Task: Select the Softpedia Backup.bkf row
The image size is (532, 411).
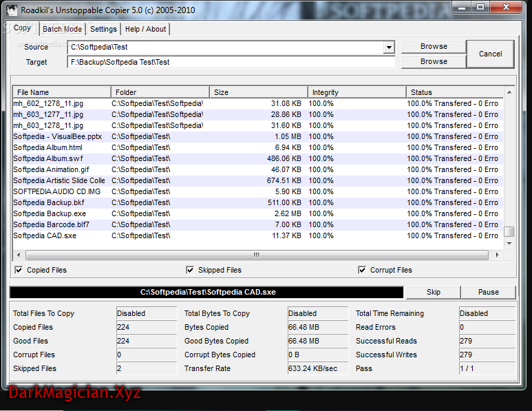Action: pyautogui.click(x=258, y=202)
